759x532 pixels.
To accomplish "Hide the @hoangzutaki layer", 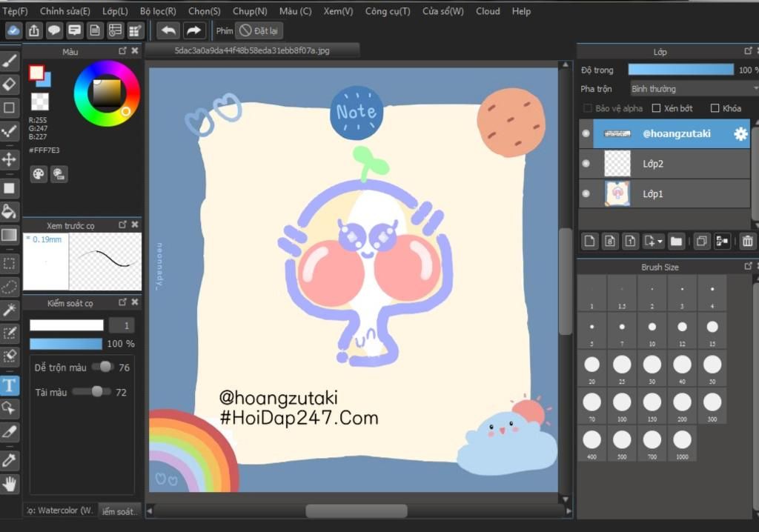I will pyautogui.click(x=586, y=133).
